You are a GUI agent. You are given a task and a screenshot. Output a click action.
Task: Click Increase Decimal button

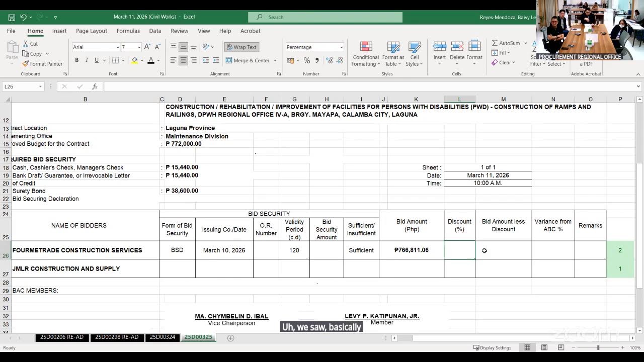click(x=328, y=60)
